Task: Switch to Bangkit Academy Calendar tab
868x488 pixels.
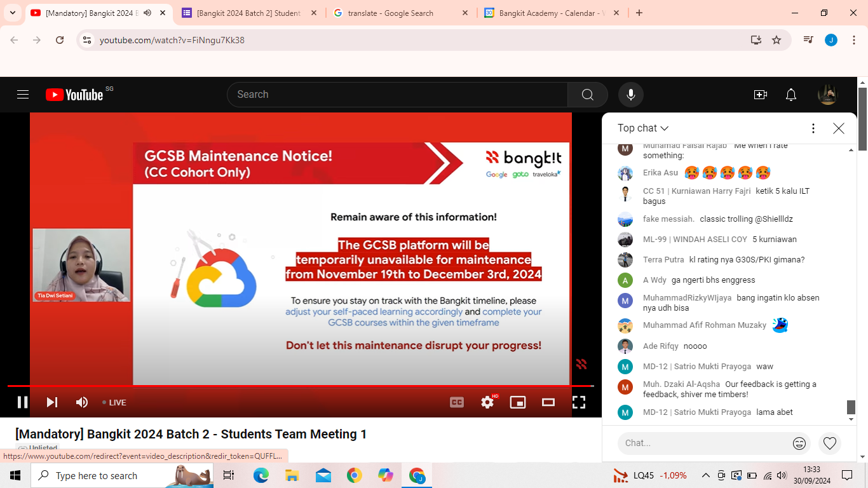Action: 550,13
